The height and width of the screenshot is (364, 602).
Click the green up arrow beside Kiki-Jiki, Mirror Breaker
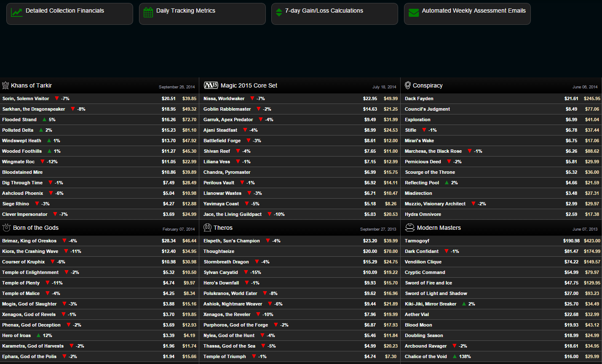(x=464, y=304)
